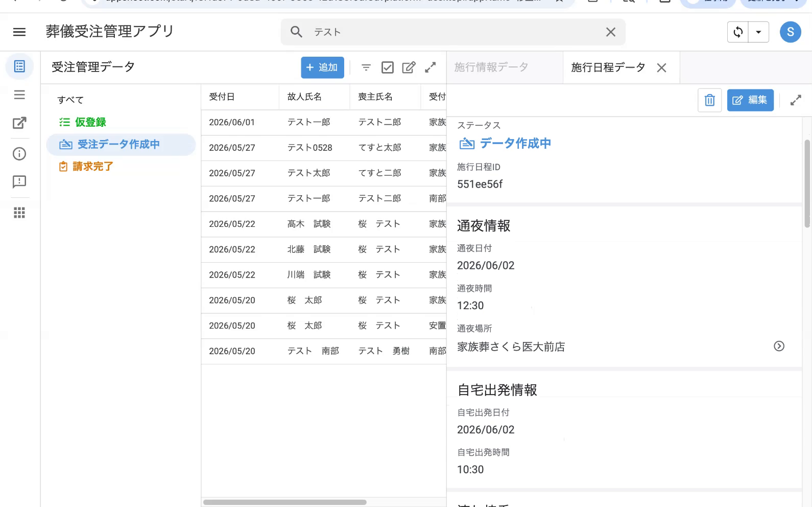Open the 2026/06/01 テスト一郎 row
Viewport: 812px width, 507px height.
(x=324, y=122)
